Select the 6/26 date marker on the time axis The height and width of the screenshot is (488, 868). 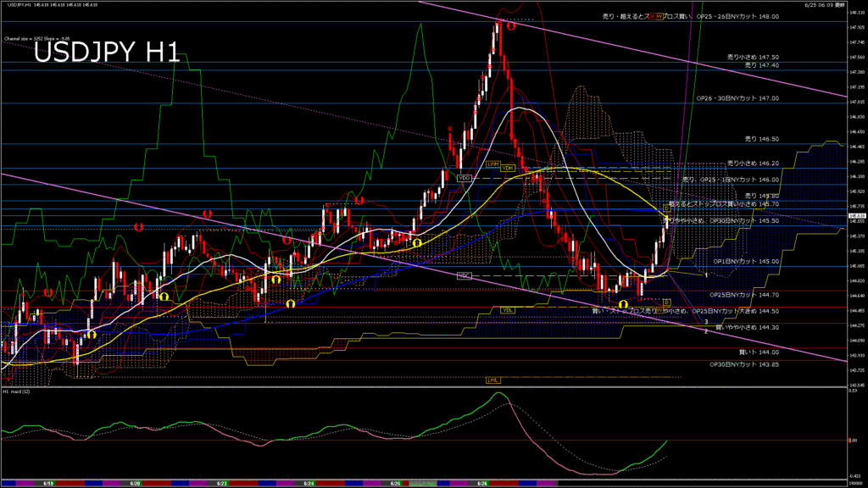tap(482, 484)
